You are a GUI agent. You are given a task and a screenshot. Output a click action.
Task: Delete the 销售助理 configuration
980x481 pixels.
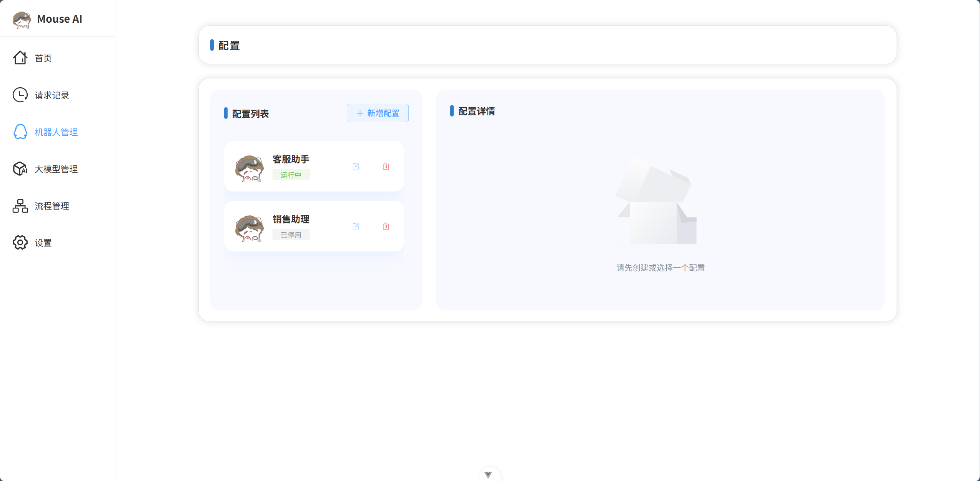[x=386, y=226]
